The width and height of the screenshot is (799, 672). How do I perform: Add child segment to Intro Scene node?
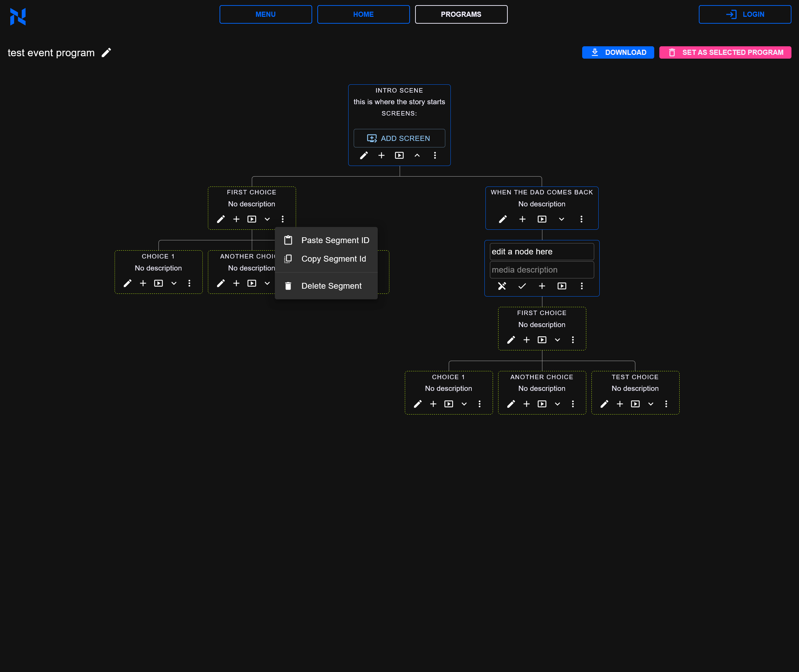(381, 155)
